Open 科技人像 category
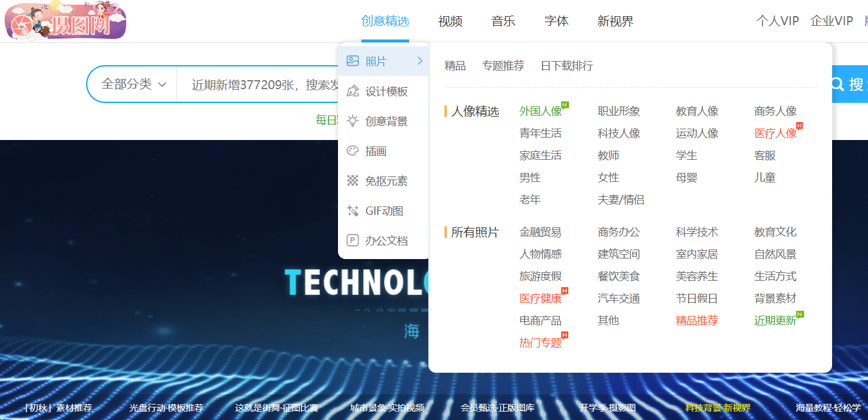Image resolution: width=868 pixels, height=420 pixels. 619,133
